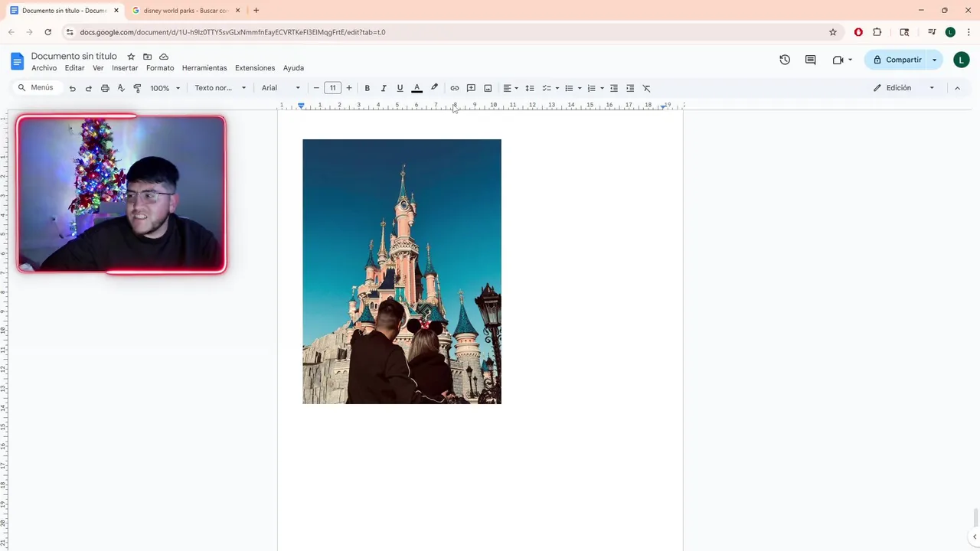Open the zoom 100% dropdown

165,88
